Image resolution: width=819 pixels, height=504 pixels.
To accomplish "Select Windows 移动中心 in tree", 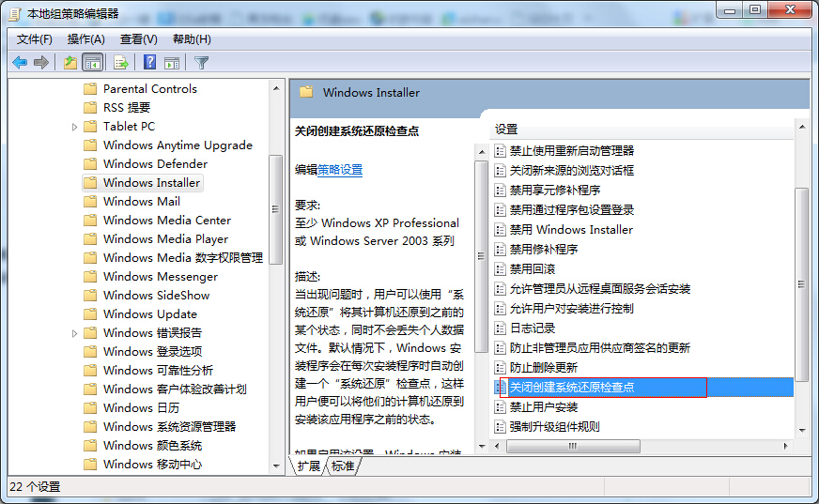I will (x=152, y=465).
